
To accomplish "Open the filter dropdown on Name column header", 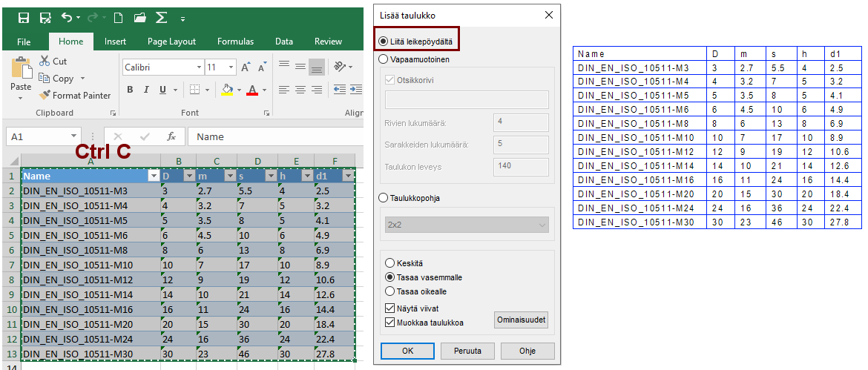I will coord(154,176).
